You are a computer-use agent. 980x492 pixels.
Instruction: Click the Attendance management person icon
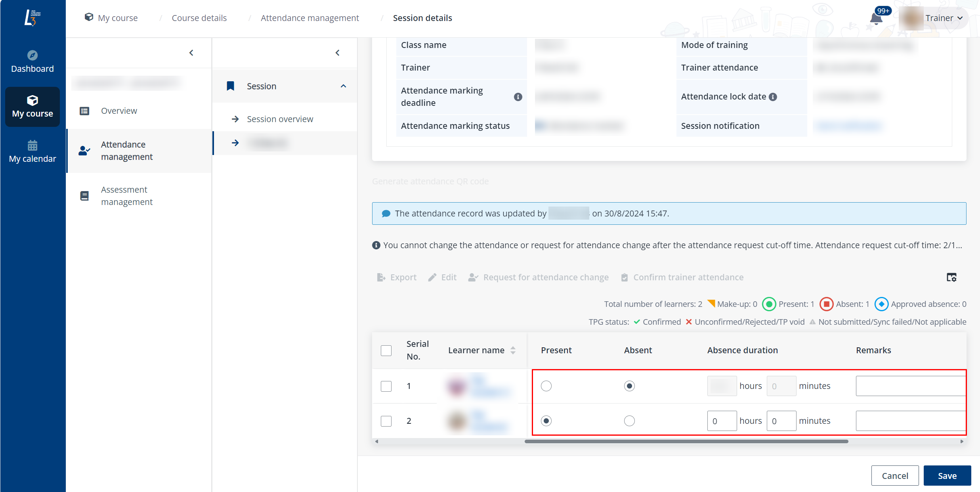(x=84, y=151)
